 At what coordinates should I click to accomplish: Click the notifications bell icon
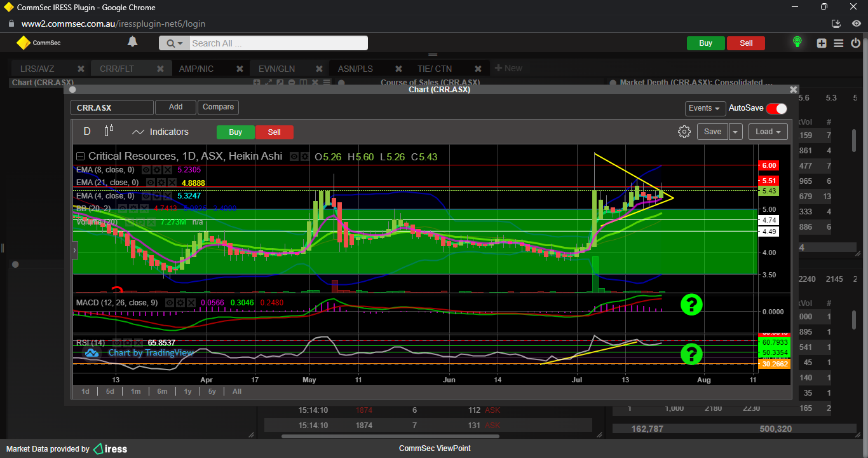(132, 42)
